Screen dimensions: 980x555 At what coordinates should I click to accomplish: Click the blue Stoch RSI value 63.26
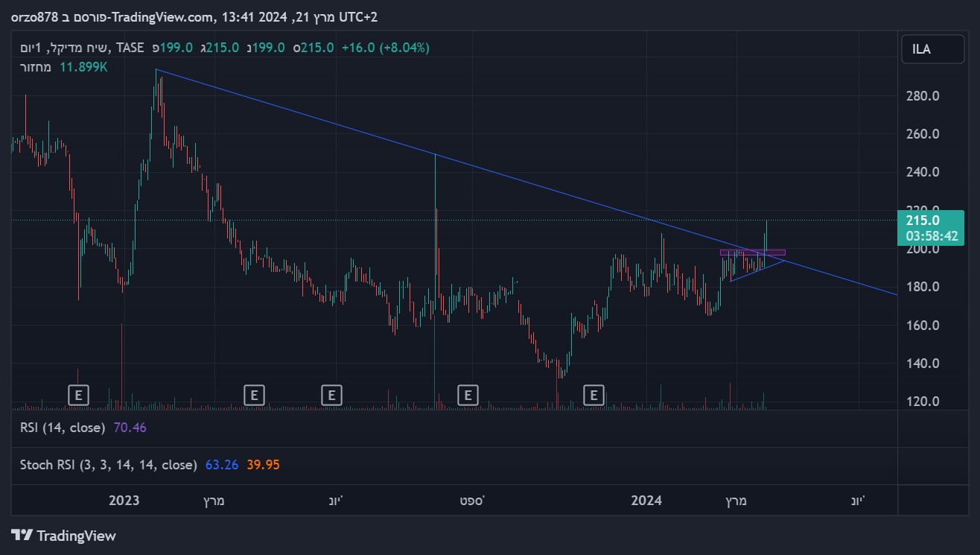click(x=222, y=465)
